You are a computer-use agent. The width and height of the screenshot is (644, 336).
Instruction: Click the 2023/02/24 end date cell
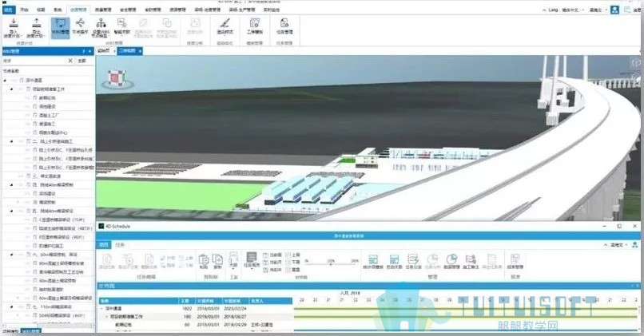tap(236, 309)
